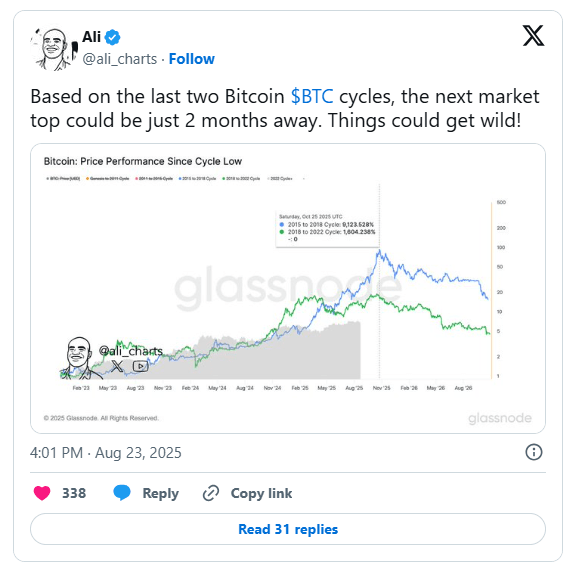Viewport: 575px width, 573px height.
Task: Follow the @ali_charts account
Action: 191,59
